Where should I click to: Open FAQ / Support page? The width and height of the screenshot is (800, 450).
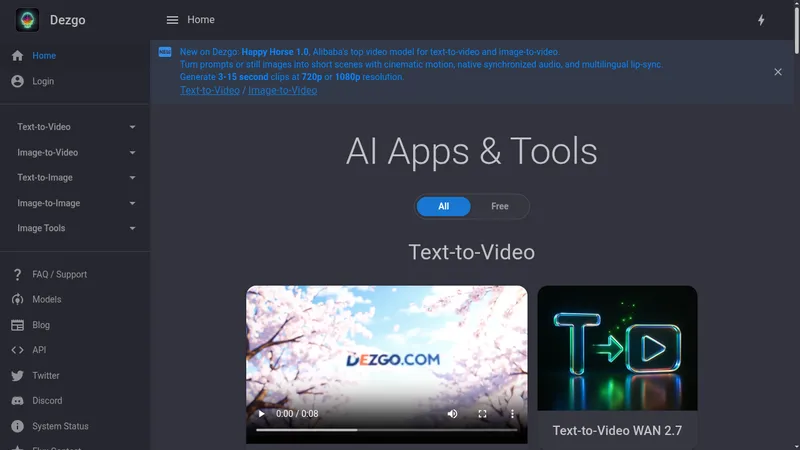(60, 274)
